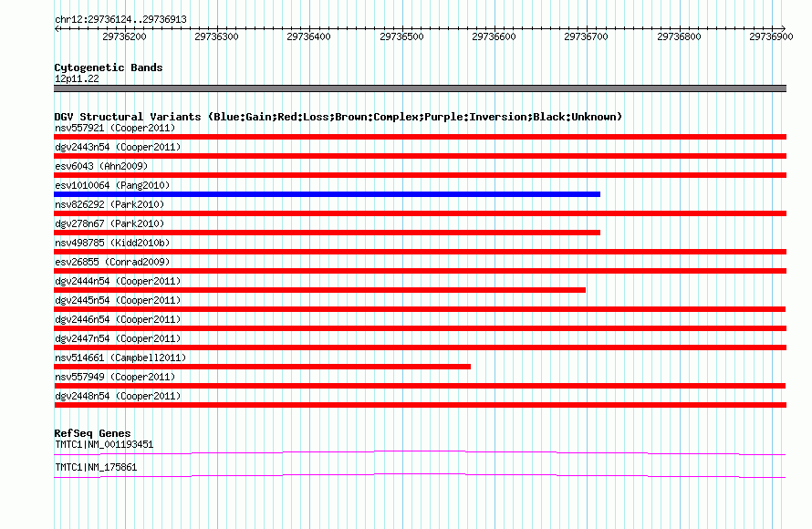Click the red loss bar for dgv278n67

327,233
